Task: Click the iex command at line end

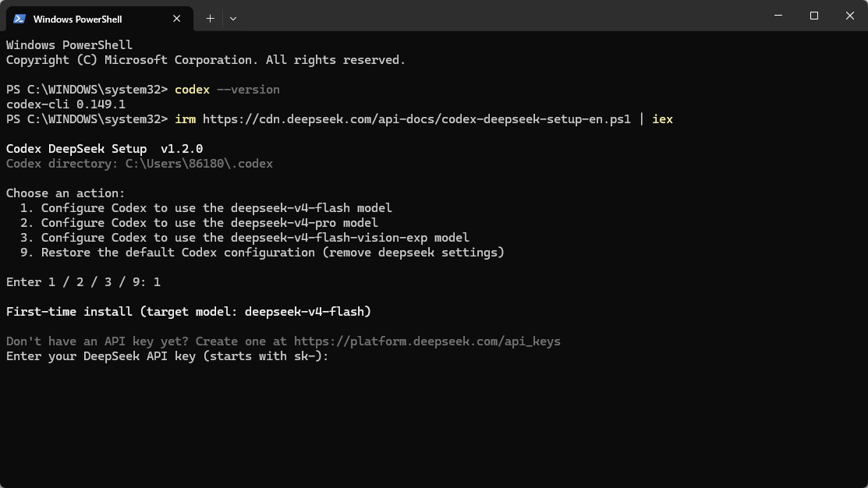Action: 662,119
